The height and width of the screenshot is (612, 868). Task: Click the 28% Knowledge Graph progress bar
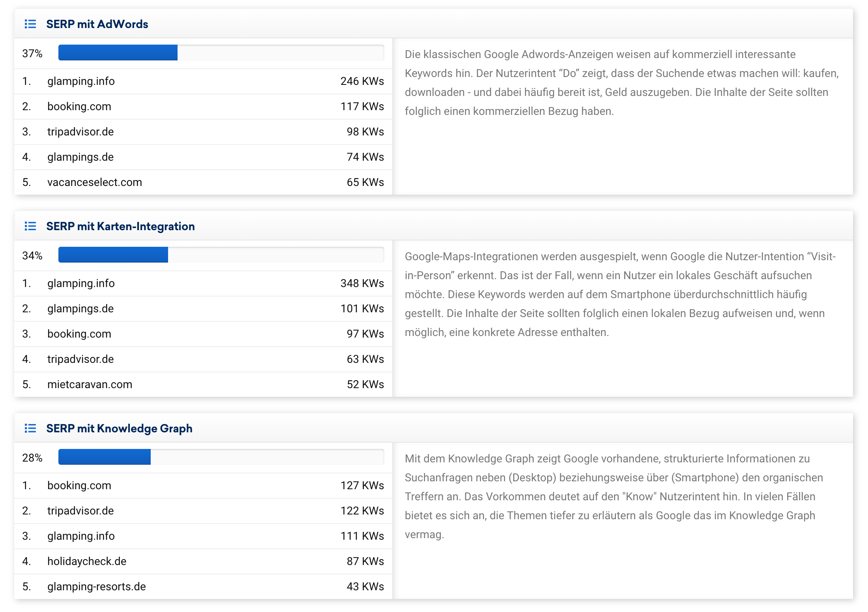(x=221, y=457)
